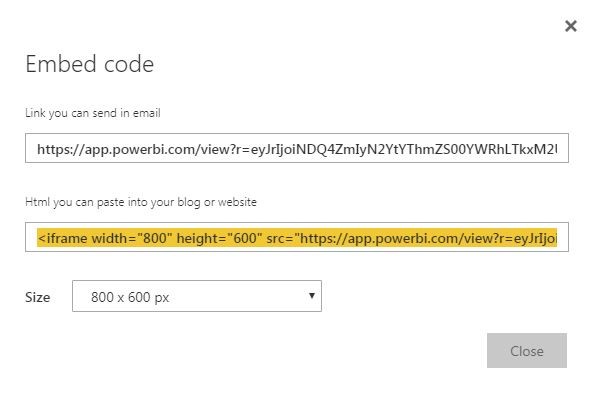This screenshot has height=399, width=596.
Task: Click the iframe HTML embed code field
Action: coord(297,237)
